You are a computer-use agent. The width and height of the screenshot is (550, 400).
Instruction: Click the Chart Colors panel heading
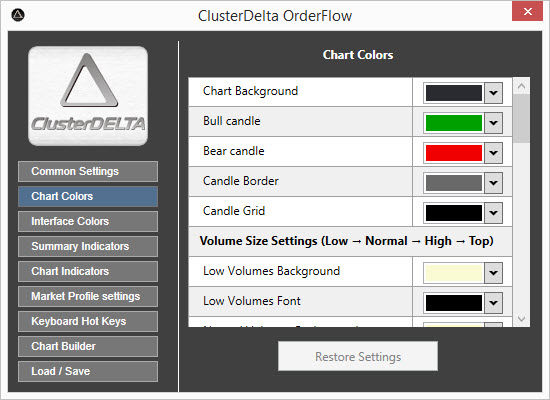[358, 55]
